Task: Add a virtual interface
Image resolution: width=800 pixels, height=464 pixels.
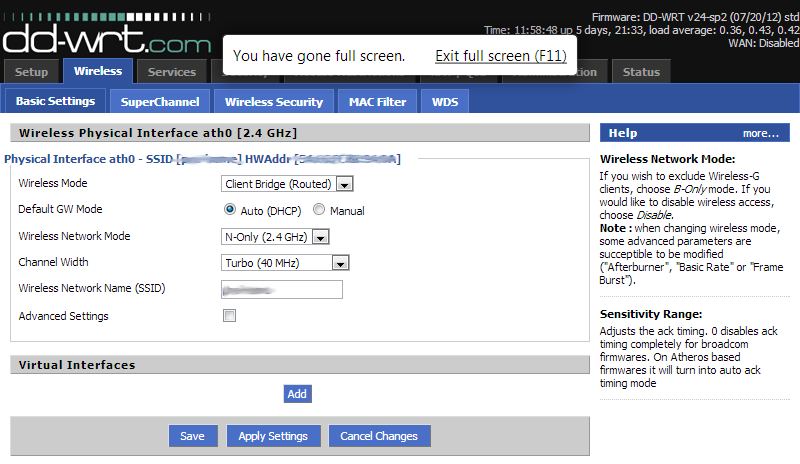Action: click(x=297, y=394)
